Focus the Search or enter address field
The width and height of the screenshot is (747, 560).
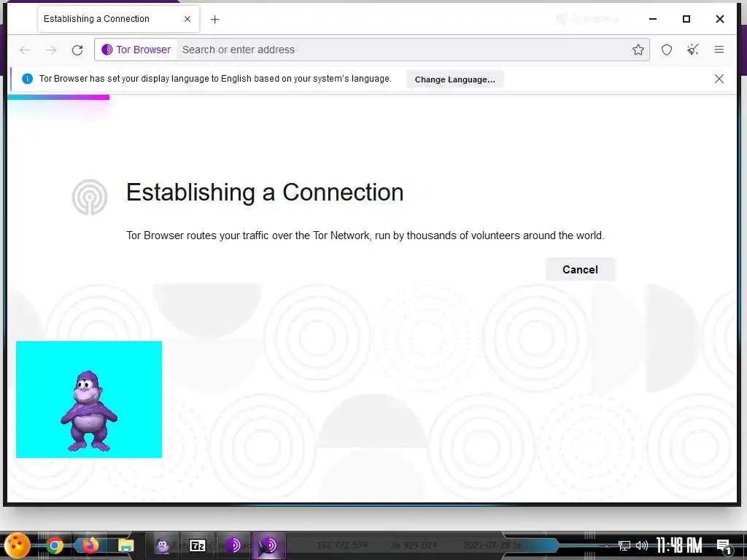pos(403,50)
